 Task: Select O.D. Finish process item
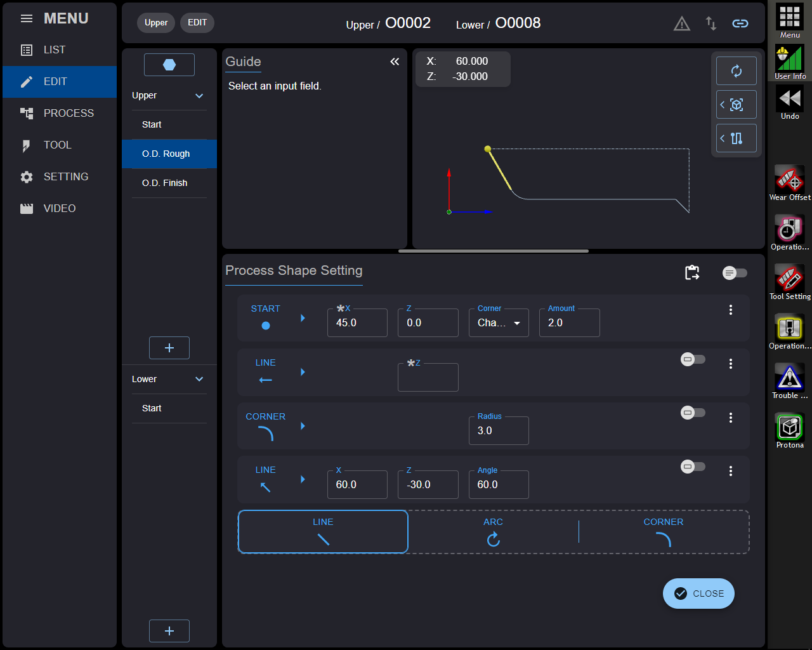(x=165, y=183)
